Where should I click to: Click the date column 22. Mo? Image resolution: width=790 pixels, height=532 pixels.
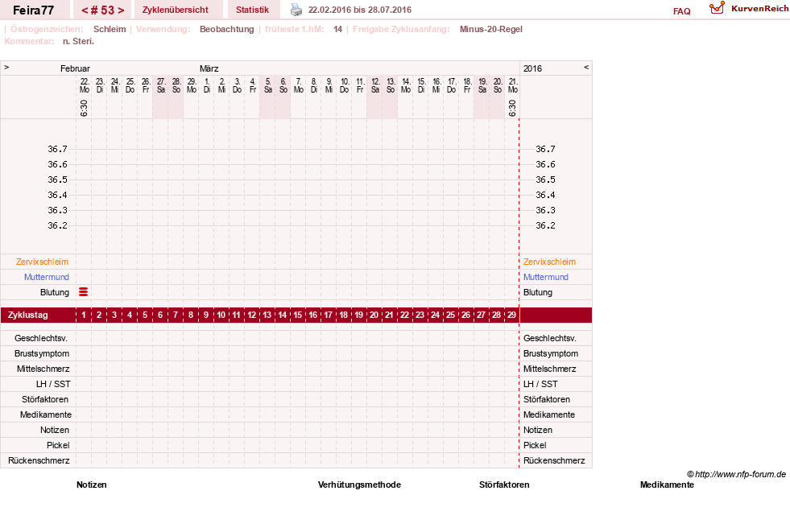pyautogui.click(x=84, y=85)
